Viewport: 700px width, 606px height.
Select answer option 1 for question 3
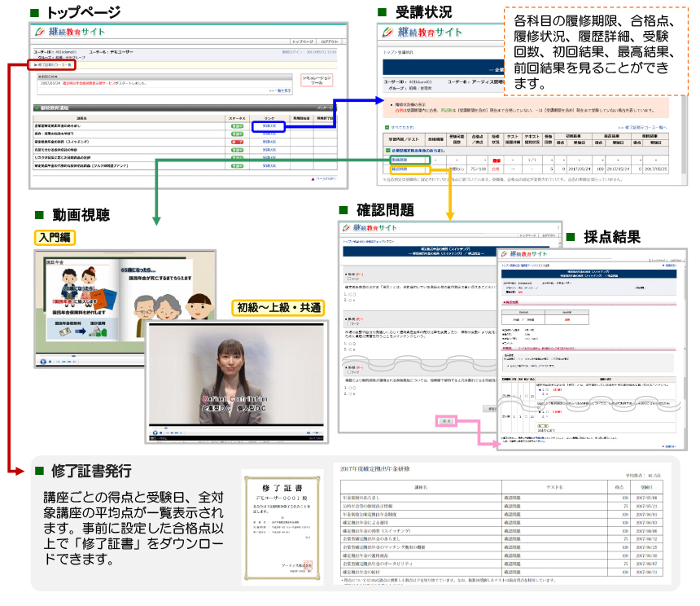pos(349,388)
